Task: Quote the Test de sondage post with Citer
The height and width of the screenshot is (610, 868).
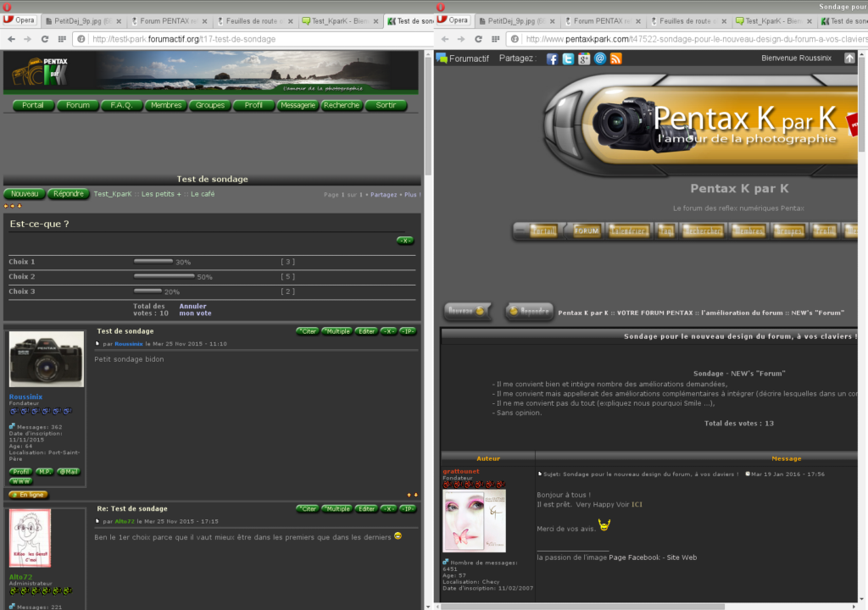Action: pyautogui.click(x=308, y=331)
